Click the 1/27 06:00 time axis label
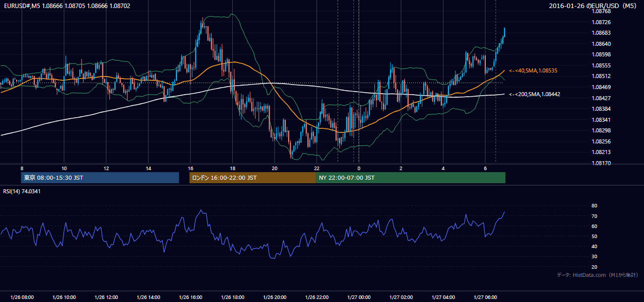 [x=485, y=297]
